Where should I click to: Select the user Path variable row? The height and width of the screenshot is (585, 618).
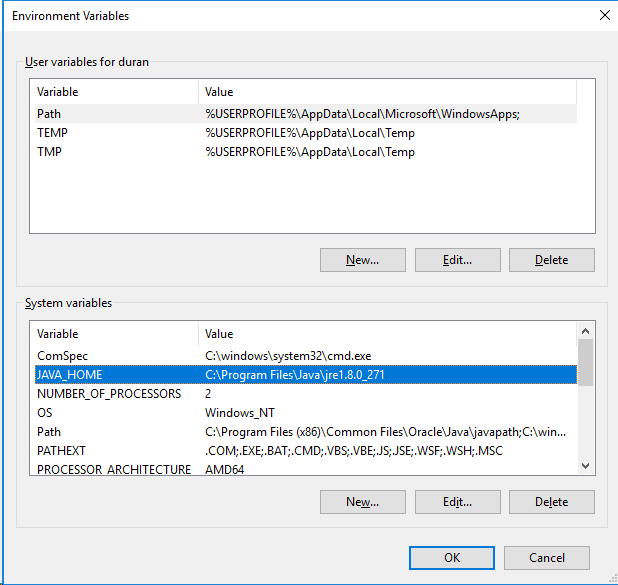pos(306,114)
